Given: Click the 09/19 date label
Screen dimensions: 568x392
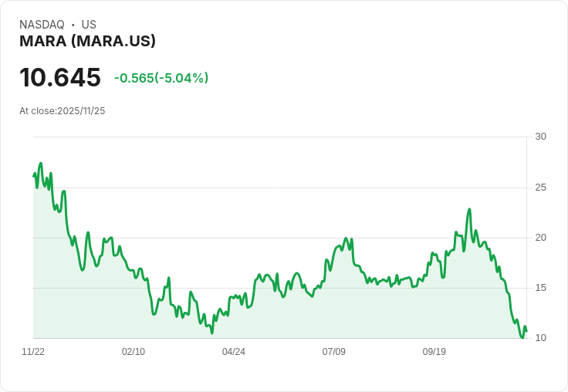Looking at the screenshot, I should tap(434, 351).
